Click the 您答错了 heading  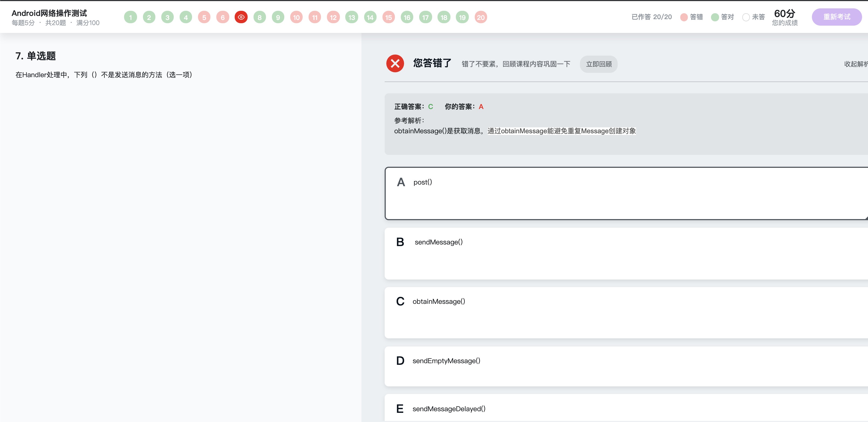(432, 63)
